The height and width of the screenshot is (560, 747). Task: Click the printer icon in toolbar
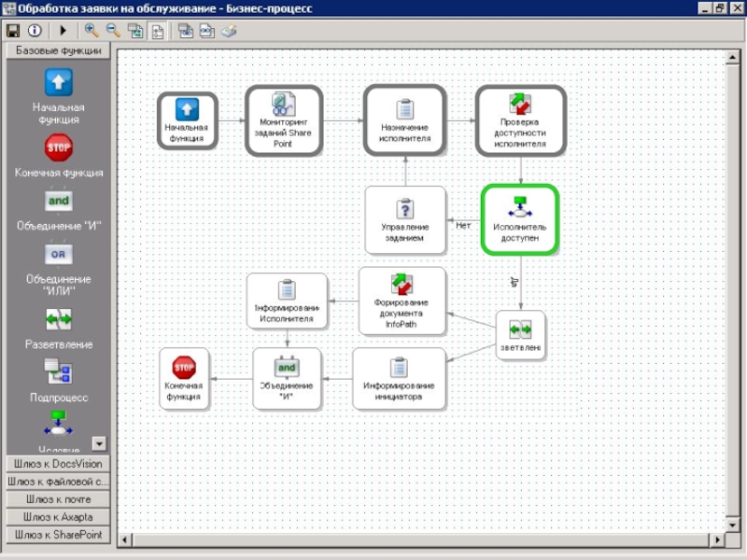tap(229, 31)
